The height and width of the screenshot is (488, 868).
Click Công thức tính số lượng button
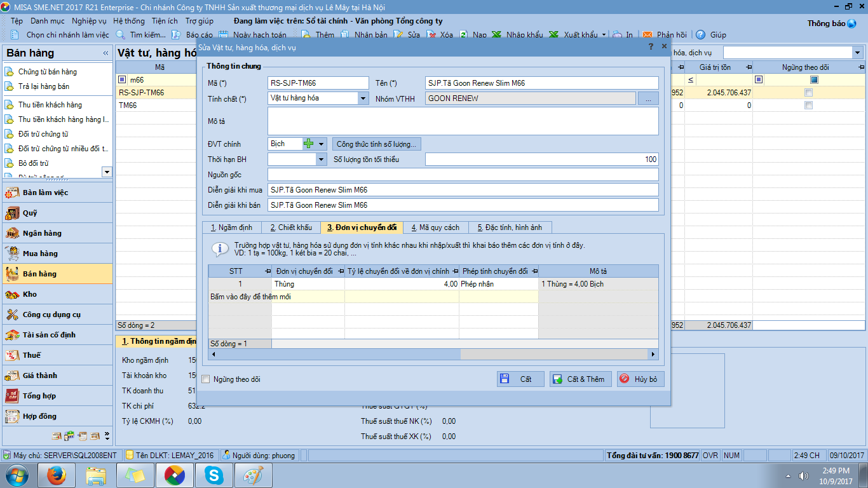377,144
